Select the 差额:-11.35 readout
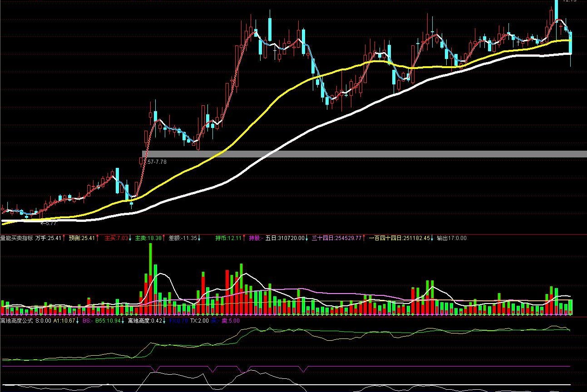This screenshot has width=587, height=392. (183, 238)
